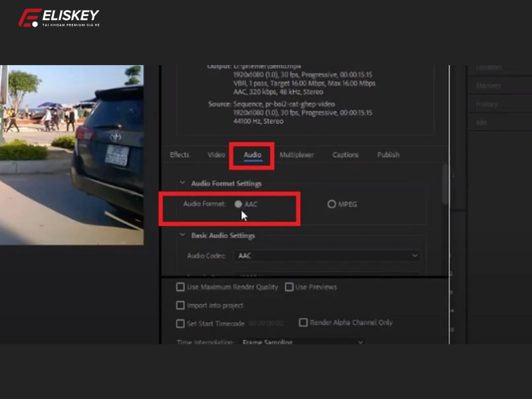Enable the Use Previews option
This screenshot has height=399, width=532.
[289, 287]
